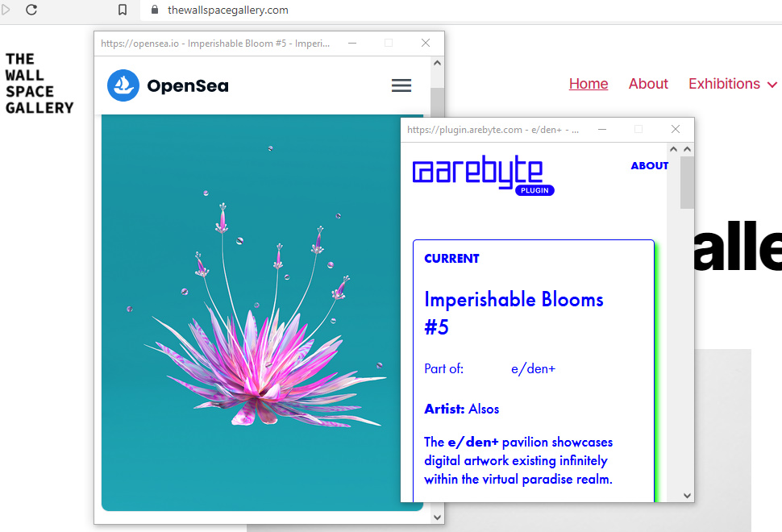Click the arebyte popup title bar text
Image resolution: width=782 pixels, height=532 pixels.
pos(493,130)
